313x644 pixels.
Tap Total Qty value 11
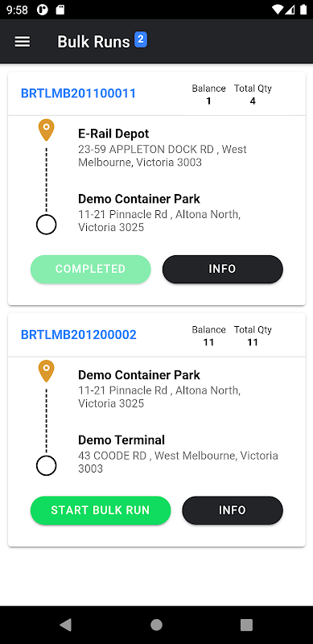click(x=253, y=343)
